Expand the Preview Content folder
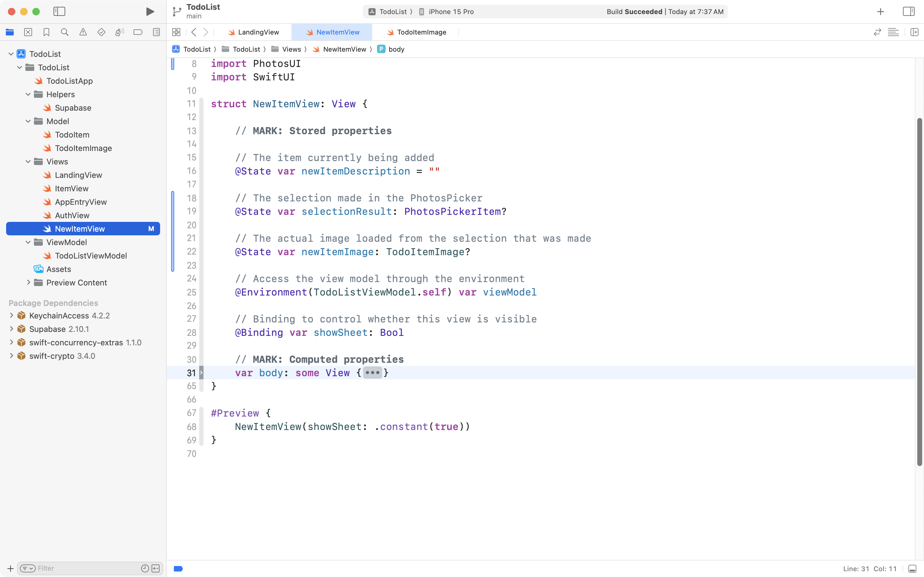The width and height of the screenshot is (924, 577). click(28, 282)
